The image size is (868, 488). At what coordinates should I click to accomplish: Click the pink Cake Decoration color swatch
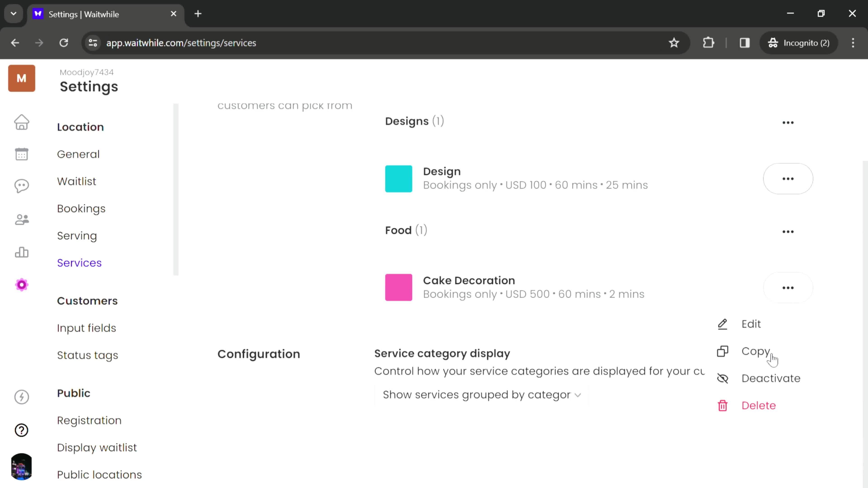(399, 288)
